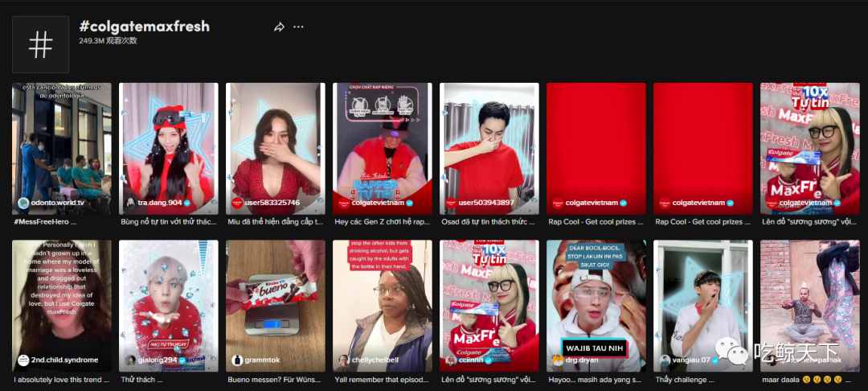Click the 249.3M views count
The width and height of the screenshot is (868, 391).
108,40
